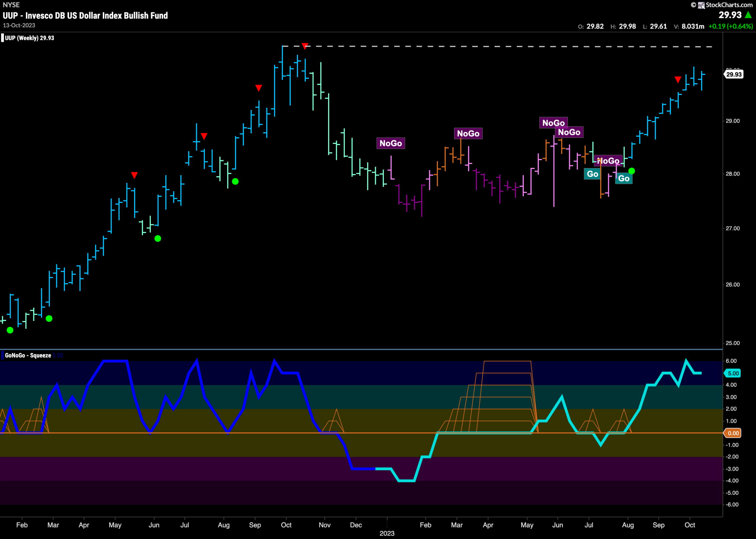Click the GoNoGo - Squeeze indicator label
The width and height of the screenshot is (756, 539).
(x=28, y=355)
